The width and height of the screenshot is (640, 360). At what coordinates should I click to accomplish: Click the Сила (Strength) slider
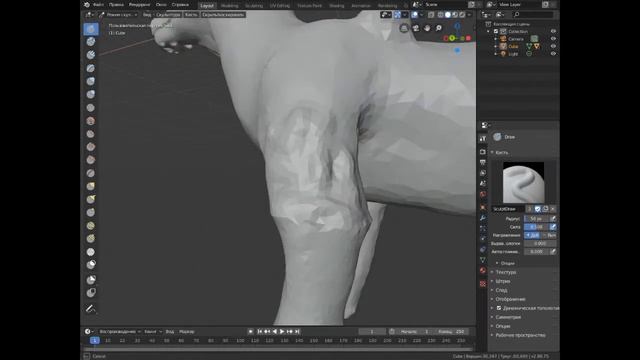pos(536,227)
